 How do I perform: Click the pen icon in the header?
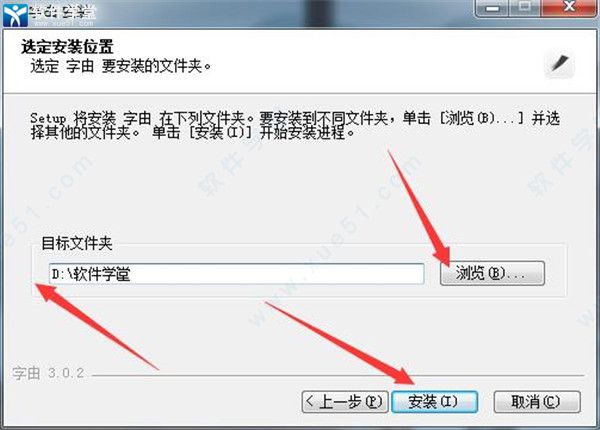click(x=559, y=64)
